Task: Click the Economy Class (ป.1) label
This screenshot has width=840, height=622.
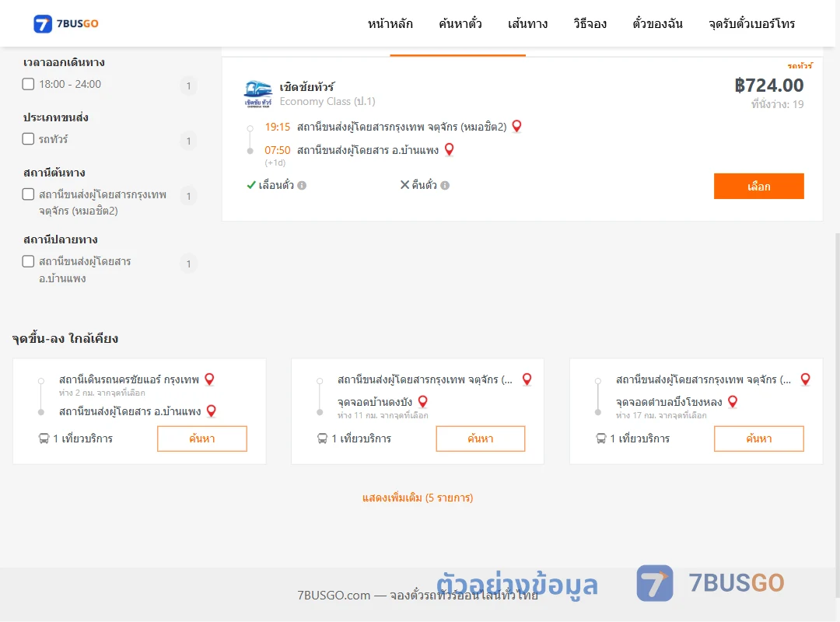Action: pyautogui.click(x=327, y=101)
